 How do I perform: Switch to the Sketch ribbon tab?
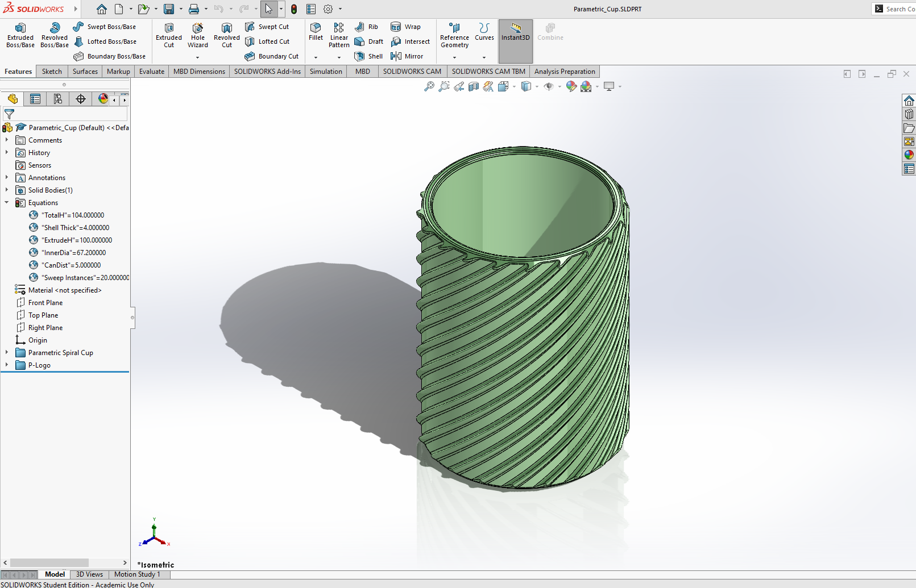[52, 71]
